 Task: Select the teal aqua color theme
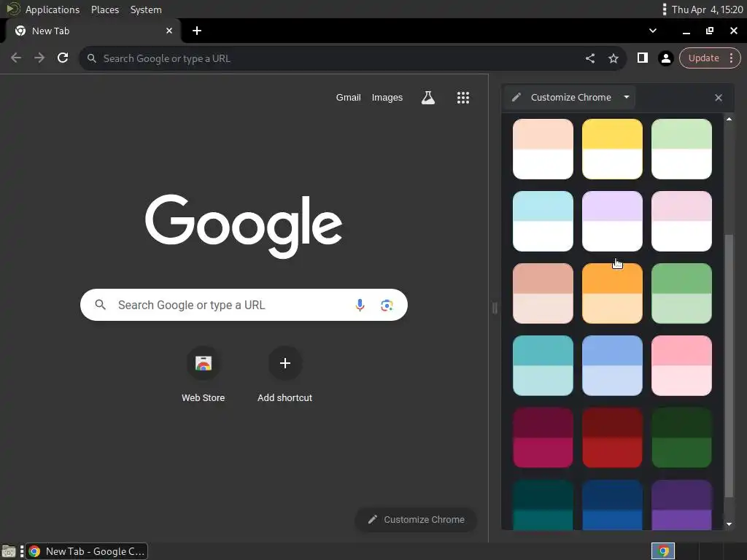coord(543,365)
